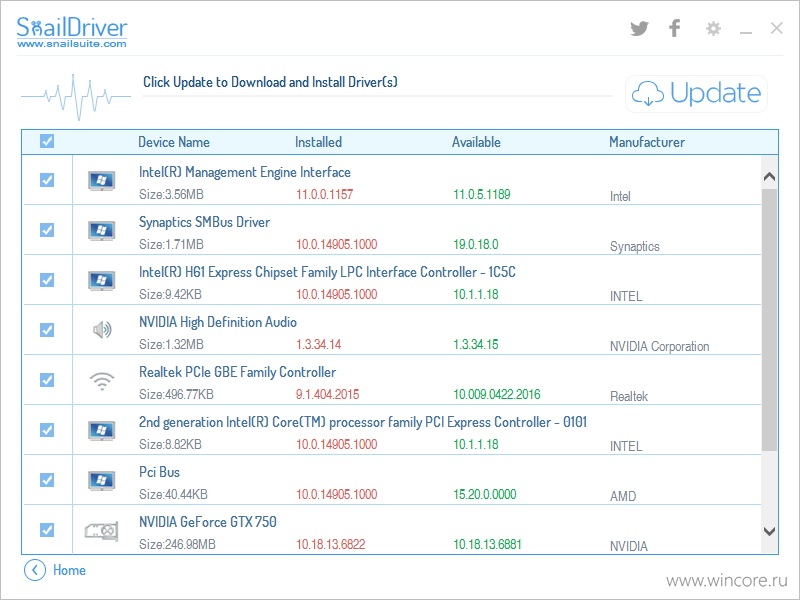Select the NVIDIA GeForce GTX 750 name
The width and height of the screenshot is (800, 600).
[208, 522]
